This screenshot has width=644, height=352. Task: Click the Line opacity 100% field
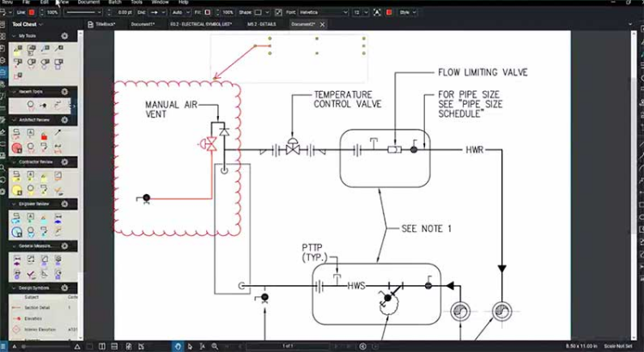(x=52, y=13)
